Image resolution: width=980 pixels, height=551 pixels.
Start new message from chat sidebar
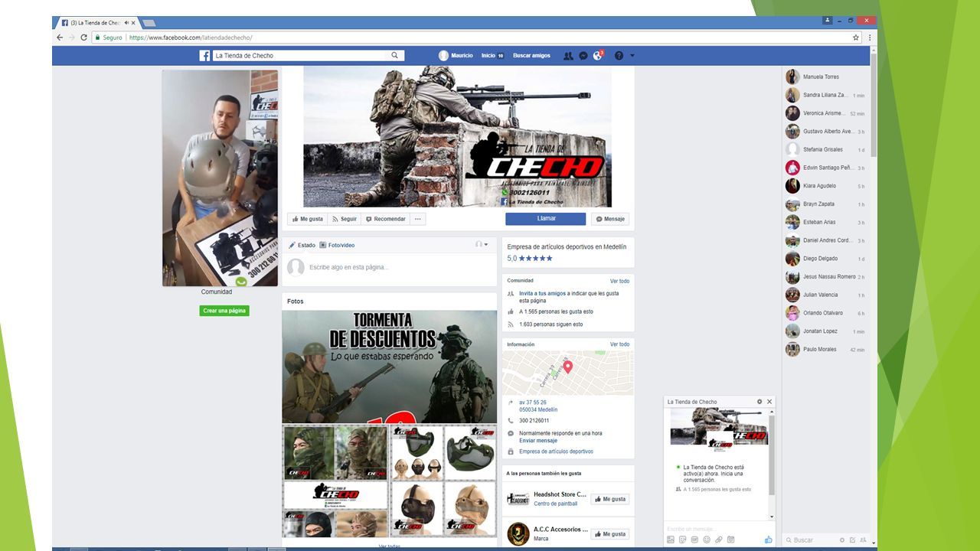tap(853, 540)
